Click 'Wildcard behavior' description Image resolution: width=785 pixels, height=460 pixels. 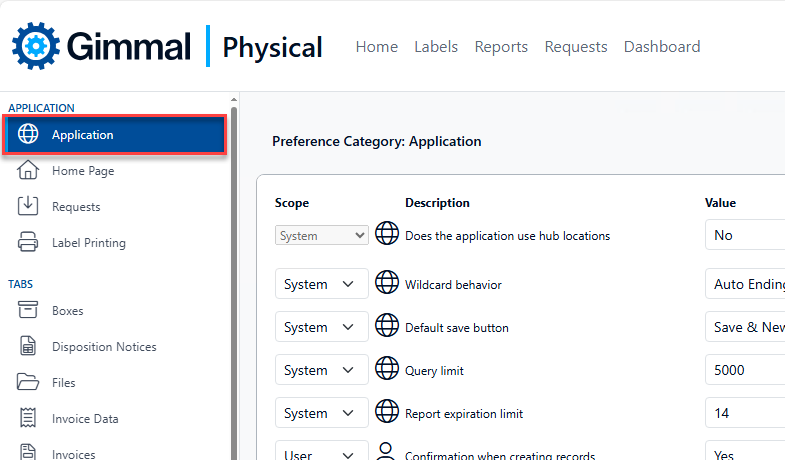click(x=453, y=285)
